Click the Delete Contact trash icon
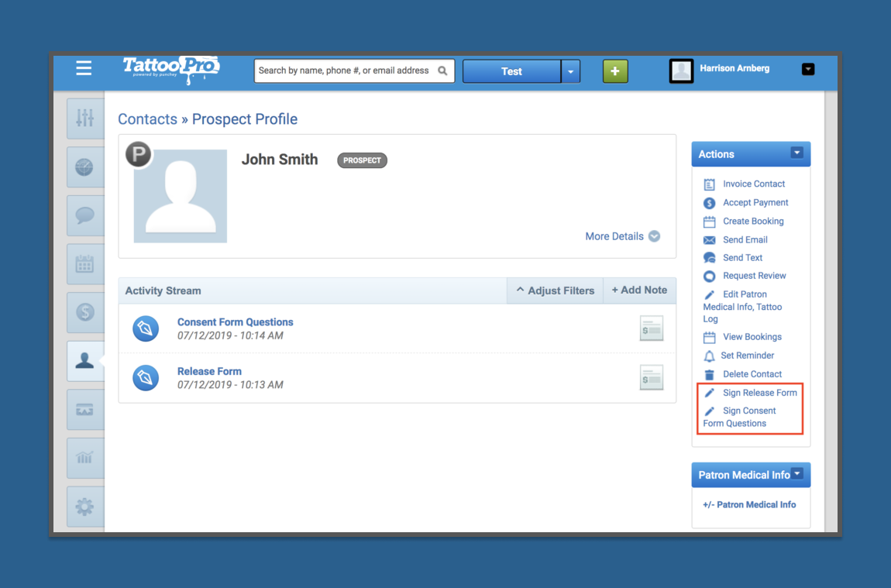Viewport: 891px width, 588px height. click(x=710, y=374)
